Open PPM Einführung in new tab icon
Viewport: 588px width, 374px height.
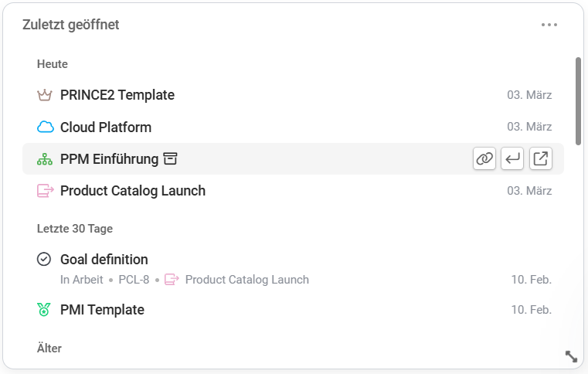[541, 159]
